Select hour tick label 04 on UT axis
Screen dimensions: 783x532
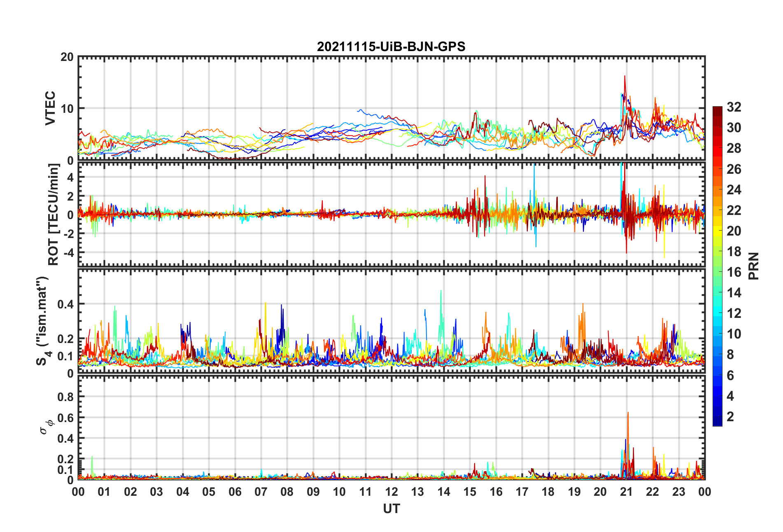tap(183, 492)
